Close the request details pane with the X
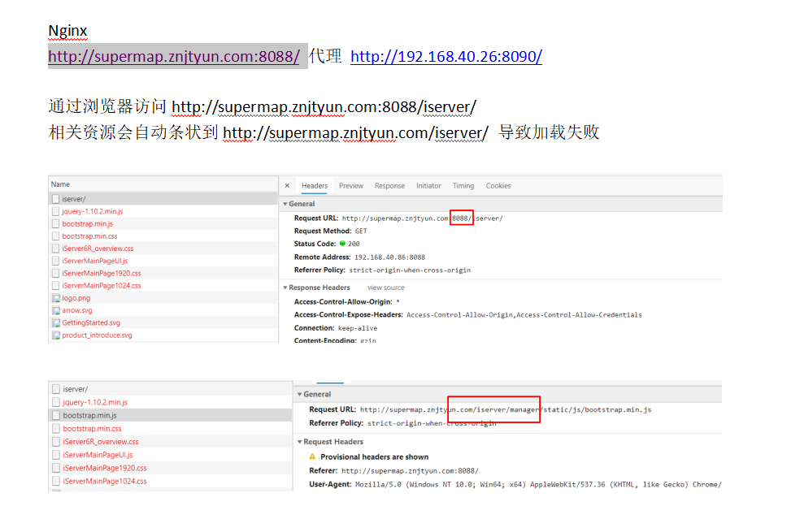 click(x=287, y=185)
